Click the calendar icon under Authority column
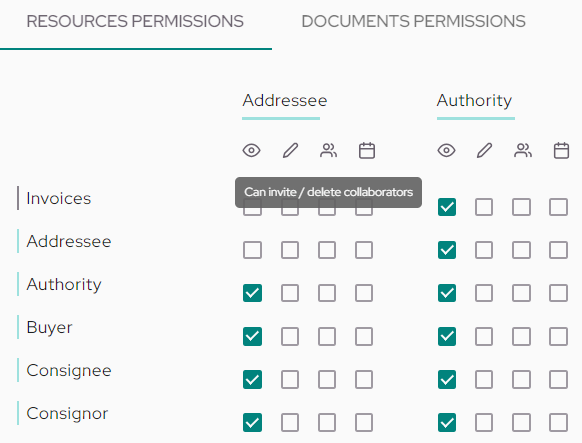The height and width of the screenshot is (443, 582). (x=561, y=151)
